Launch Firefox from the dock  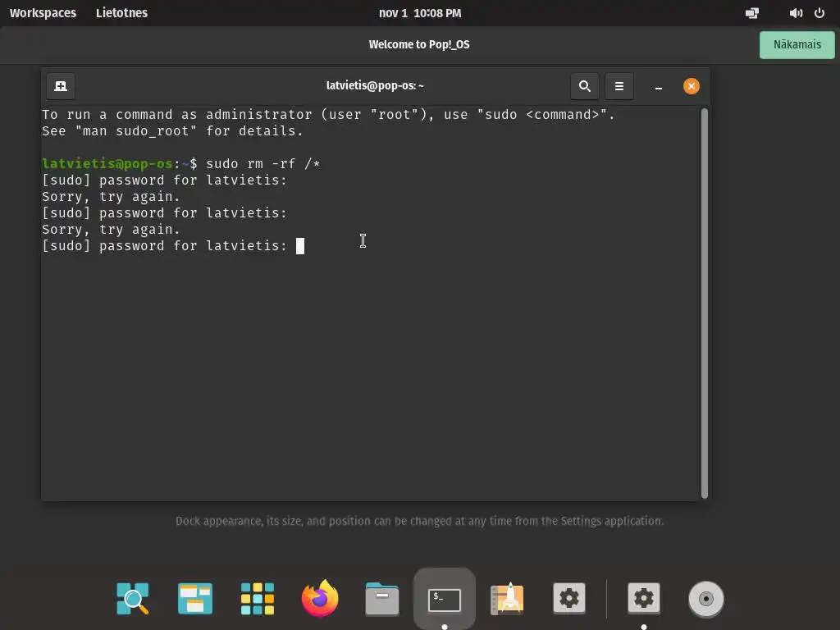(320, 598)
